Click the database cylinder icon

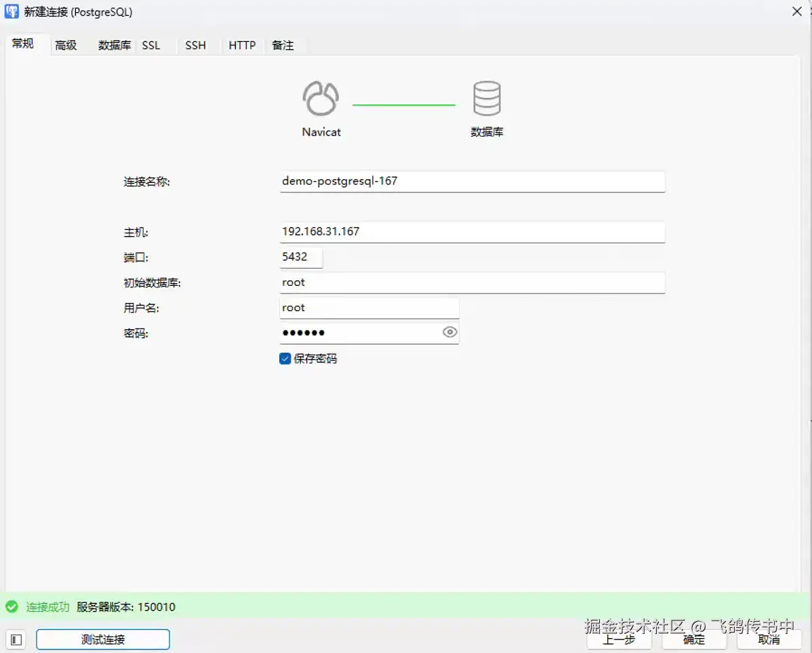point(487,98)
